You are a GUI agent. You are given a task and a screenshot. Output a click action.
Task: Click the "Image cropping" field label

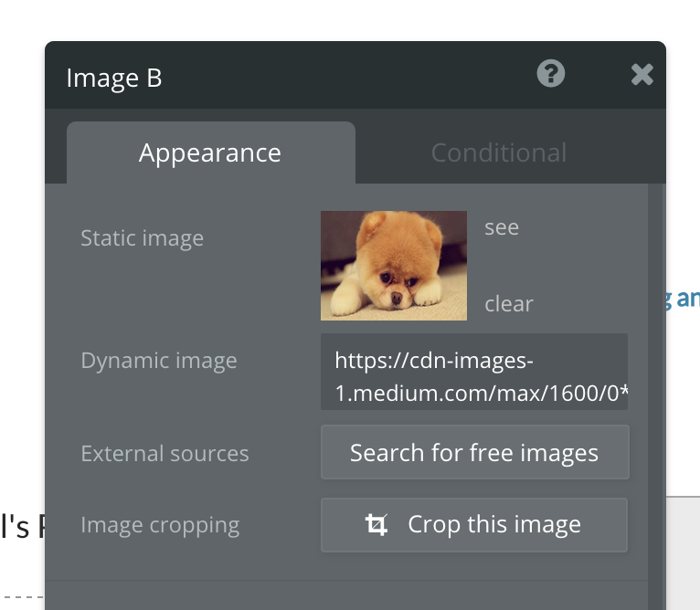tap(160, 526)
